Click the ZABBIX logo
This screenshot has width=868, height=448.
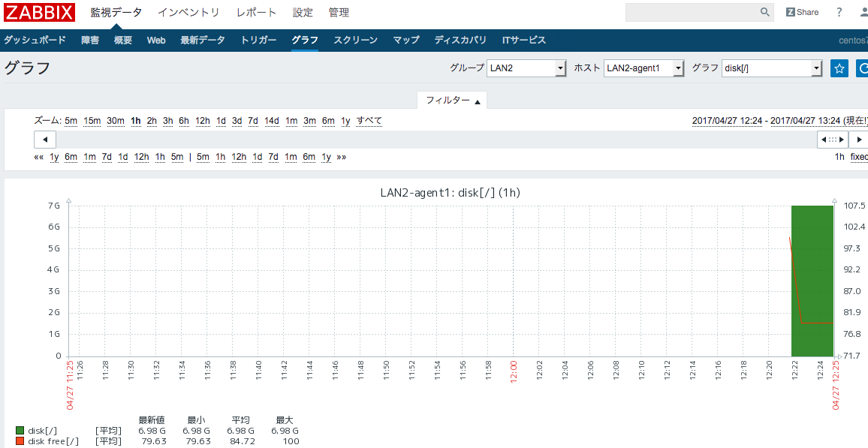[39, 11]
